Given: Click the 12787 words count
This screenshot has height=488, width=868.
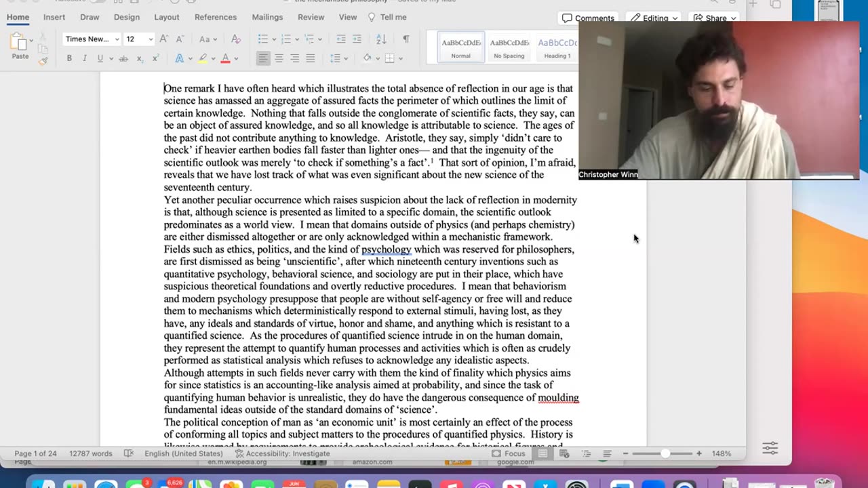Looking at the screenshot, I should point(91,453).
